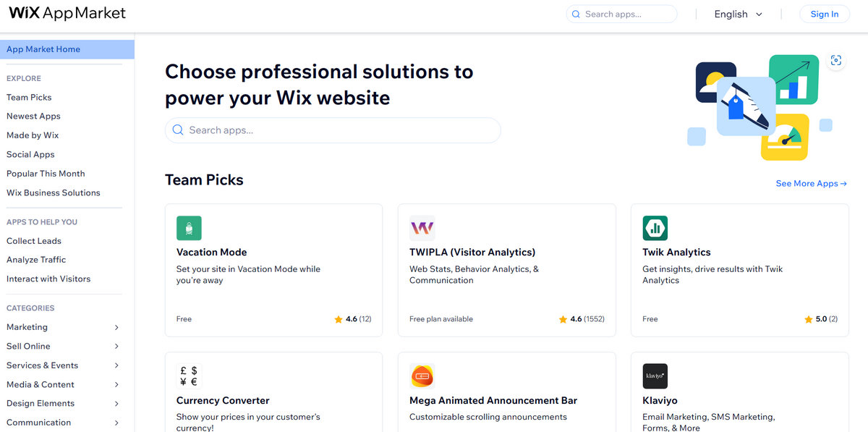The image size is (868, 432).
Task: Open Collect Leads apps
Action: click(34, 241)
